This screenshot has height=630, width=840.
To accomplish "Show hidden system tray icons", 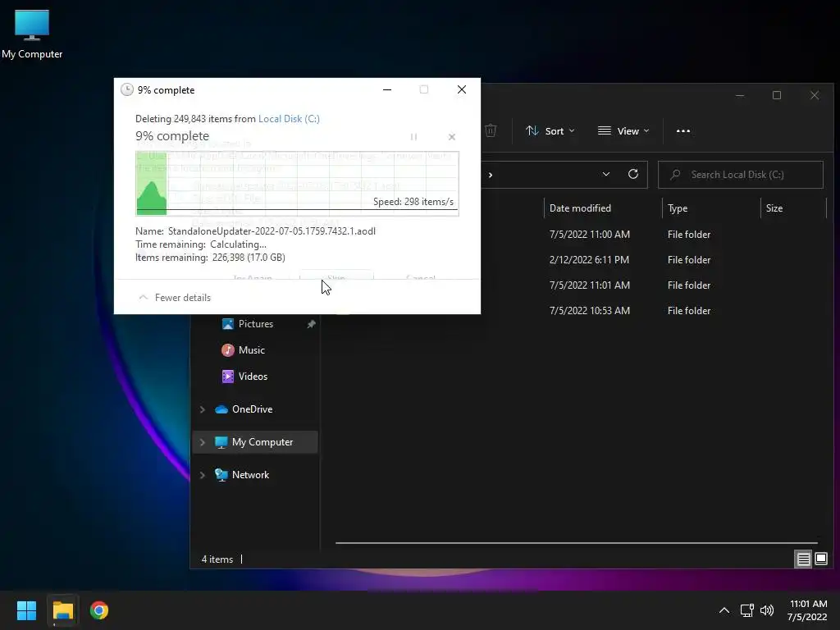I will click(x=724, y=610).
